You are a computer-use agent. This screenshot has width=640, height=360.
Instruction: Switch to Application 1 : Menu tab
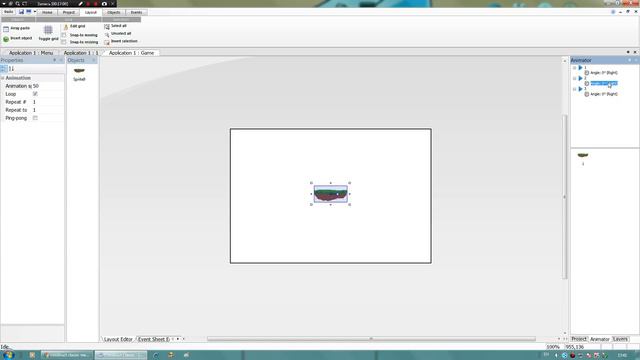(x=31, y=53)
